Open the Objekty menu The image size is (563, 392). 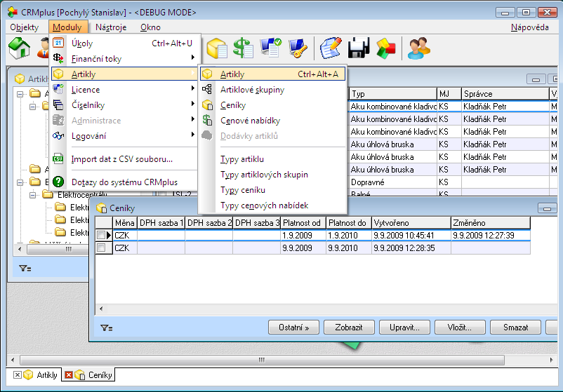pos(25,27)
